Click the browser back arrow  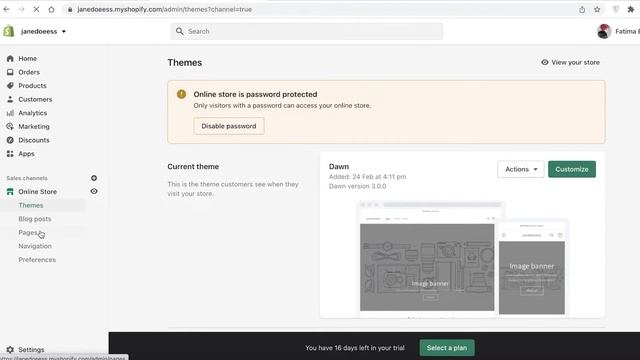(x=7, y=9)
